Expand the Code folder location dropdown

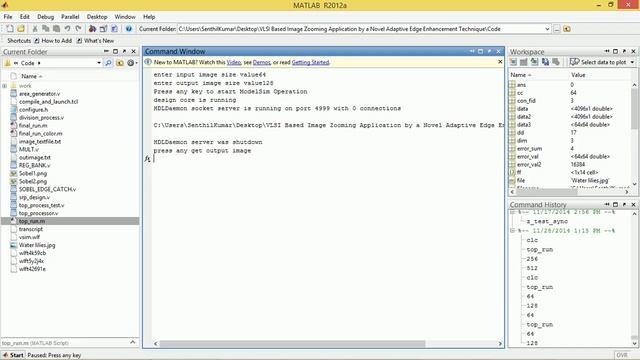point(99,63)
